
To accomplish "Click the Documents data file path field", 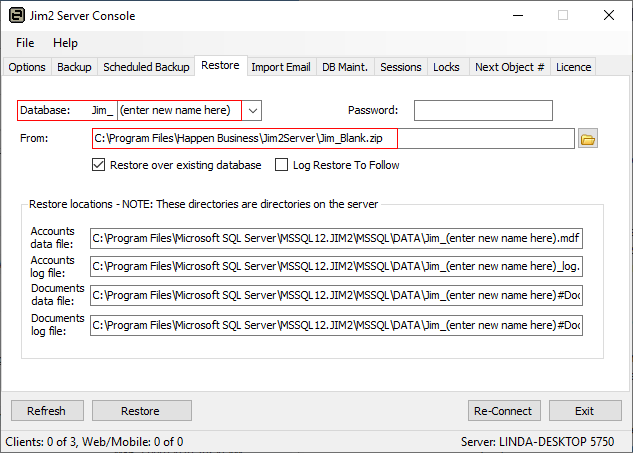I will click(x=336, y=296).
